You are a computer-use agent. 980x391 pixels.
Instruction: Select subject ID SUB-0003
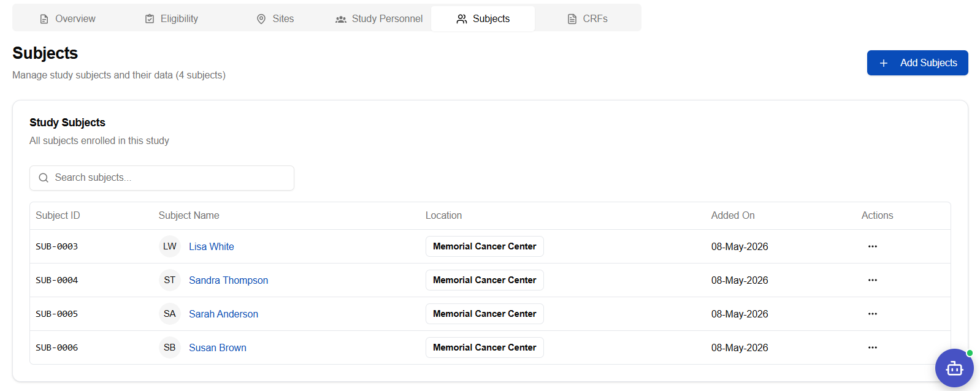(56, 246)
